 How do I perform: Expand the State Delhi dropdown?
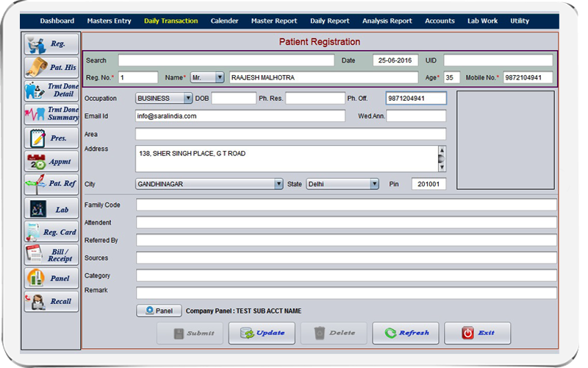point(374,184)
